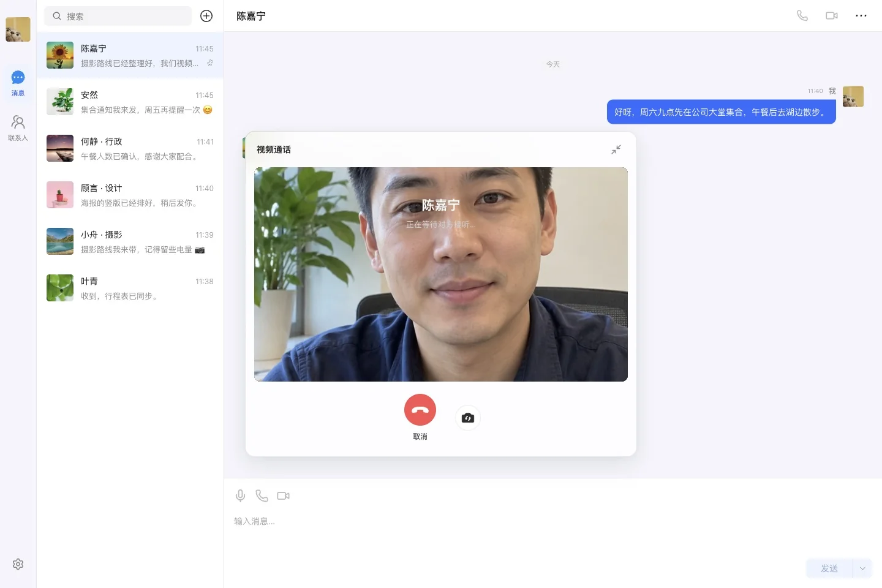The width and height of the screenshot is (882, 588).
Task: Open the Contacts tab in the sidebar
Action: 18,128
